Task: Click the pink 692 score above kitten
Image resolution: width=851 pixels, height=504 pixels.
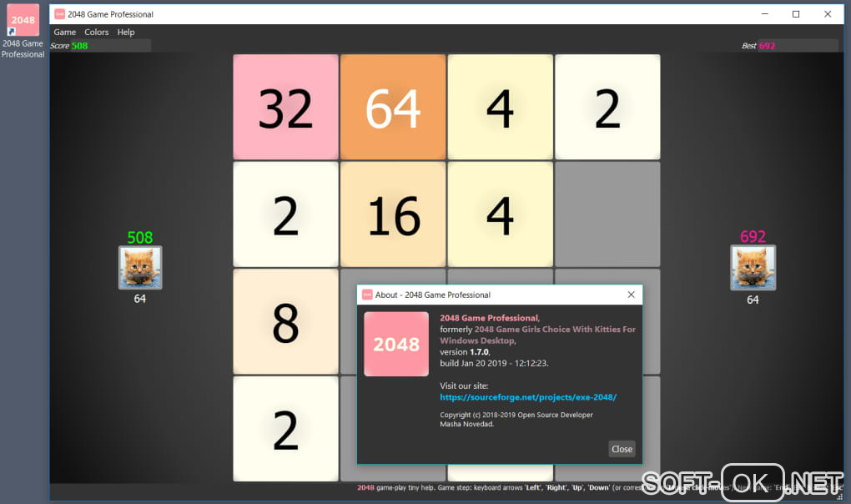Action: pos(753,236)
